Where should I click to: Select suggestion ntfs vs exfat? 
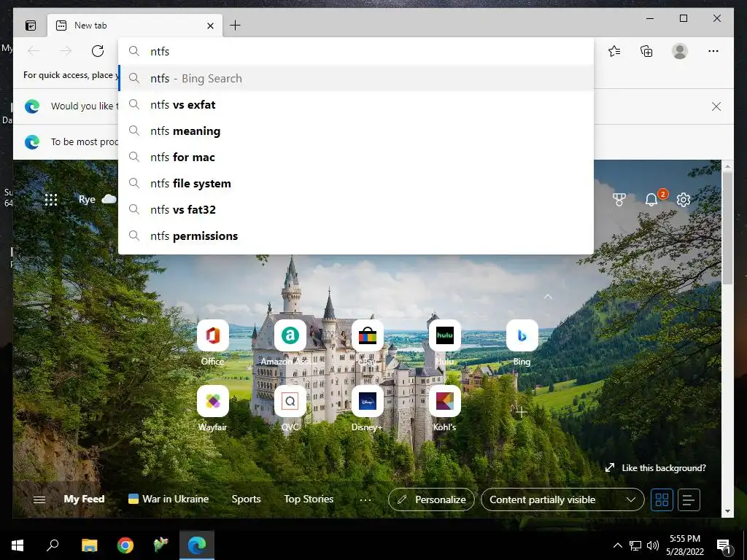tap(356, 105)
